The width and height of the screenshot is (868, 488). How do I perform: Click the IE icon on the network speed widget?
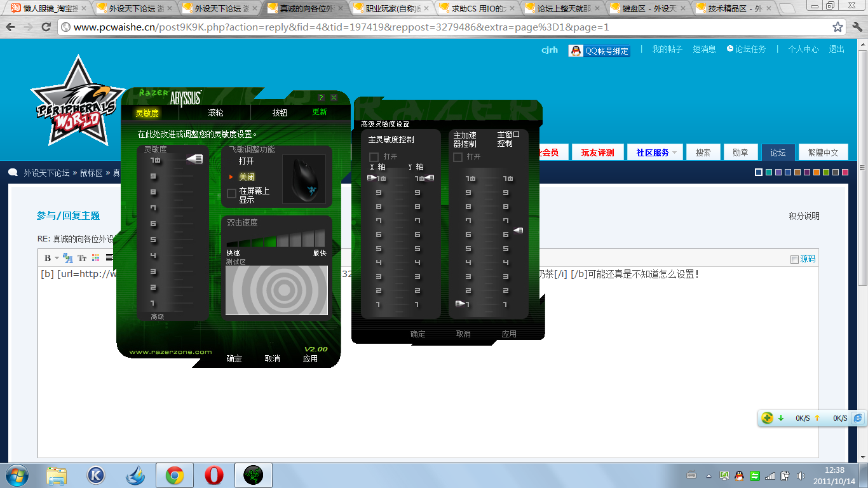point(858,418)
